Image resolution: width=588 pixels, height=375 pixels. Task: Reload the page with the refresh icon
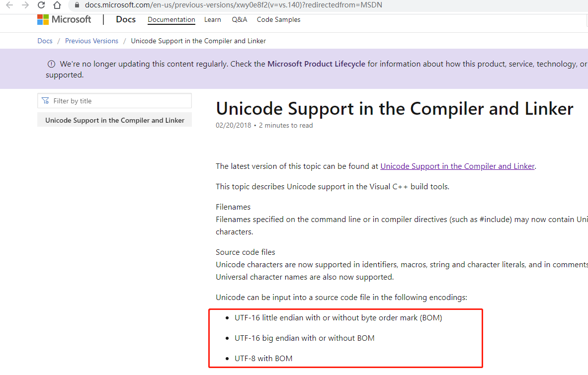41,5
